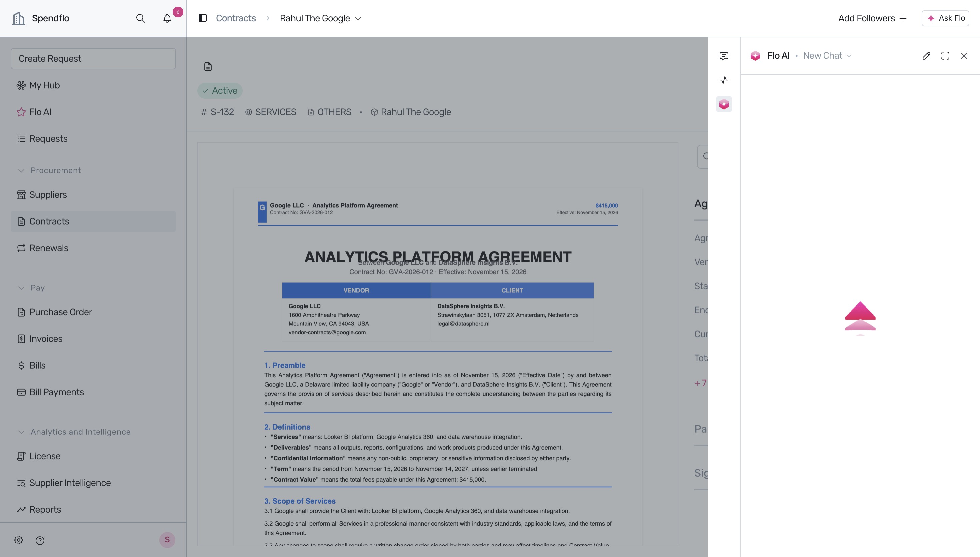Viewport: 980px width, 557px height.
Task: Click the pencil new chat icon
Action: click(x=926, y=56)
